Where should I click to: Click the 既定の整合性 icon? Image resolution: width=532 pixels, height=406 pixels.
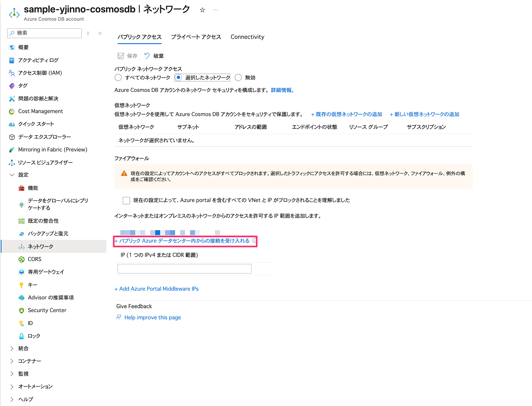22,221
